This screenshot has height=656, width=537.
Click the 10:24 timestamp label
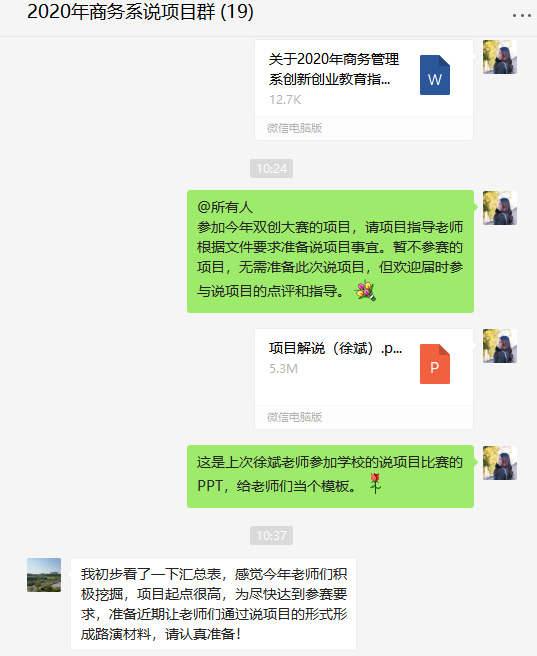[271, 169]
